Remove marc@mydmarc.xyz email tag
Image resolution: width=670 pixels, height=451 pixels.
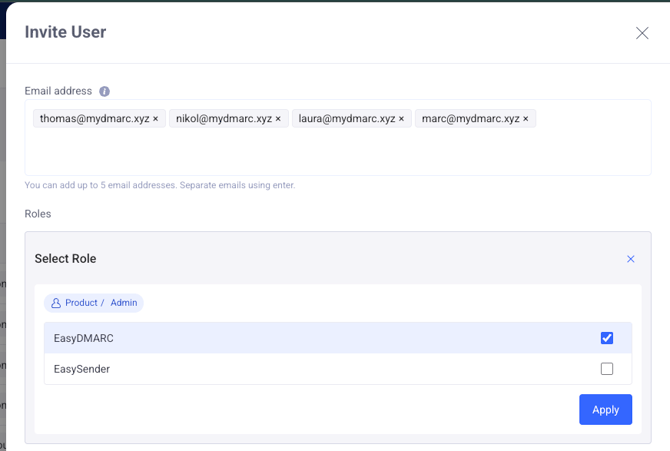pyautogui.click(x=526, y=119)
